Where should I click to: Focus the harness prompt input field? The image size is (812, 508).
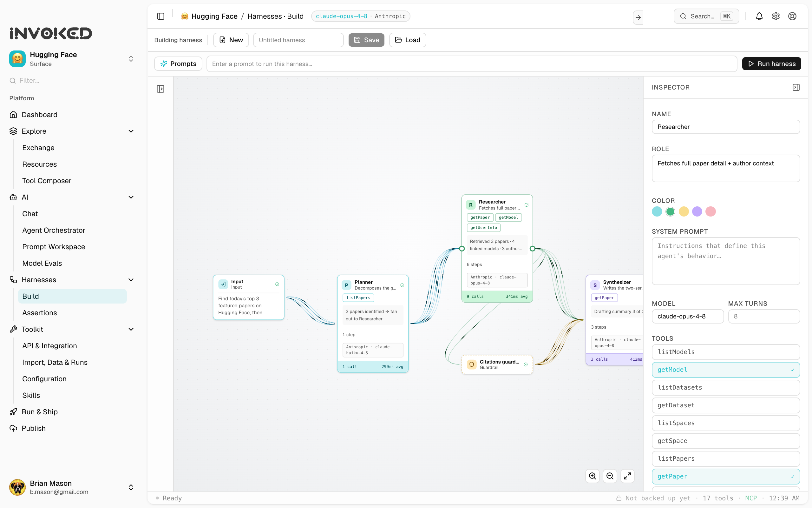472,64
